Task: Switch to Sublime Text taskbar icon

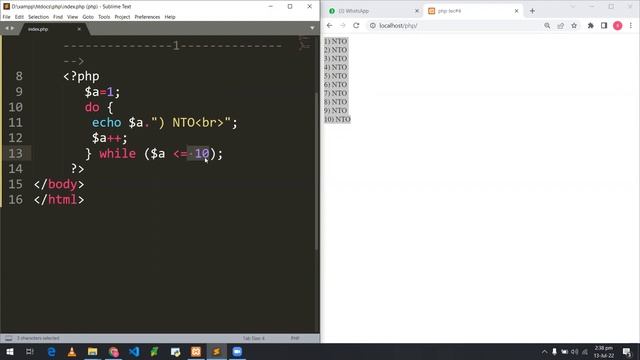Action: coord(216,352)
